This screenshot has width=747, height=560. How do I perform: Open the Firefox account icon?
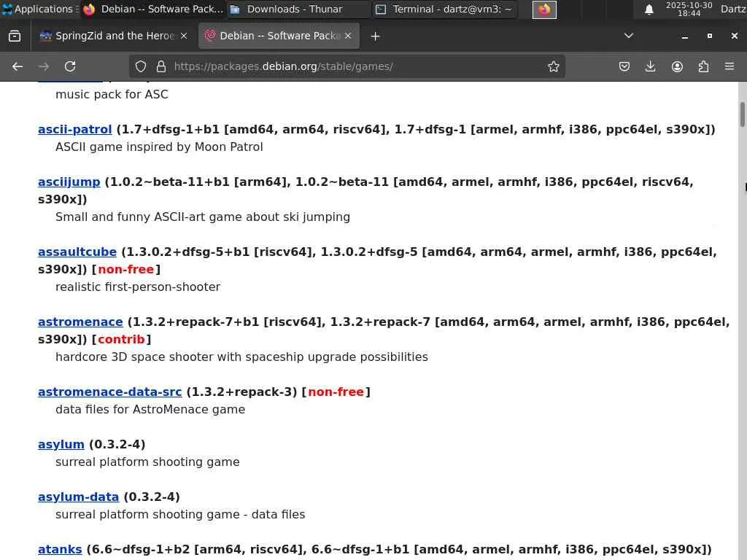[677, 66]
